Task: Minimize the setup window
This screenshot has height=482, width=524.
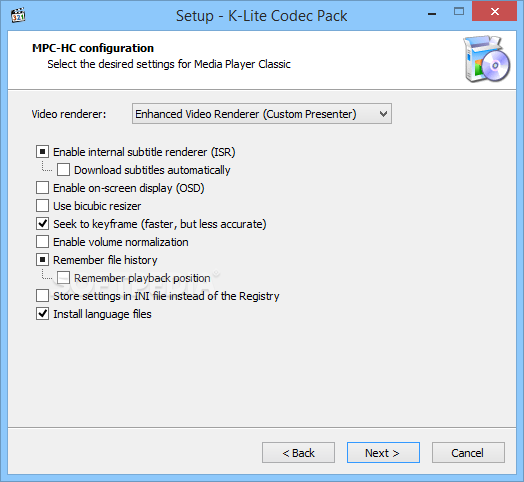Action: 432,14
